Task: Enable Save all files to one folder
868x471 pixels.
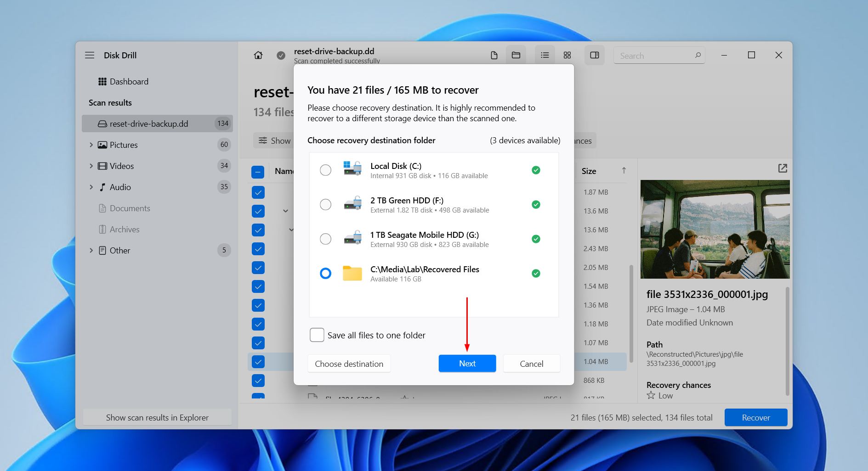Action: [x=317, y=335]
